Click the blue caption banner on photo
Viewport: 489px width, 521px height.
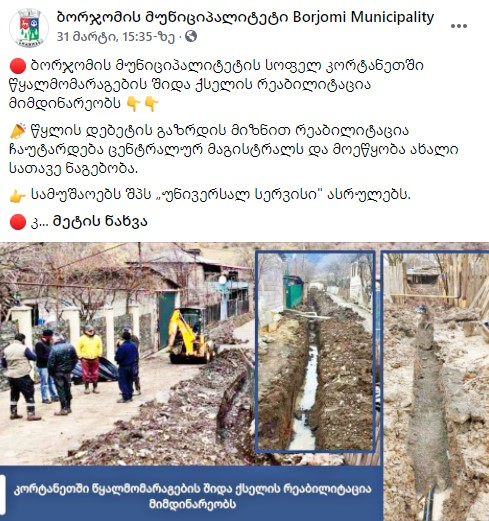192,493
